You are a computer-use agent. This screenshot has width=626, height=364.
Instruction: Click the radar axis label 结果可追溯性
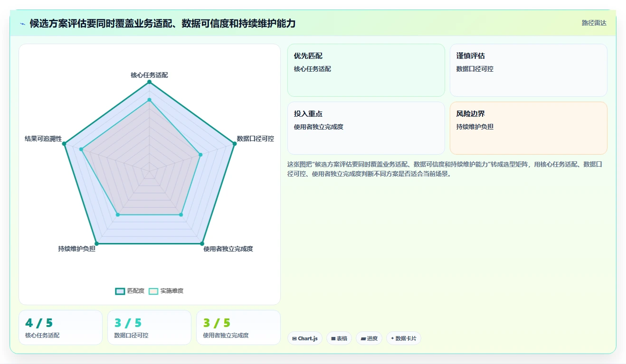[x=43, y=139]
